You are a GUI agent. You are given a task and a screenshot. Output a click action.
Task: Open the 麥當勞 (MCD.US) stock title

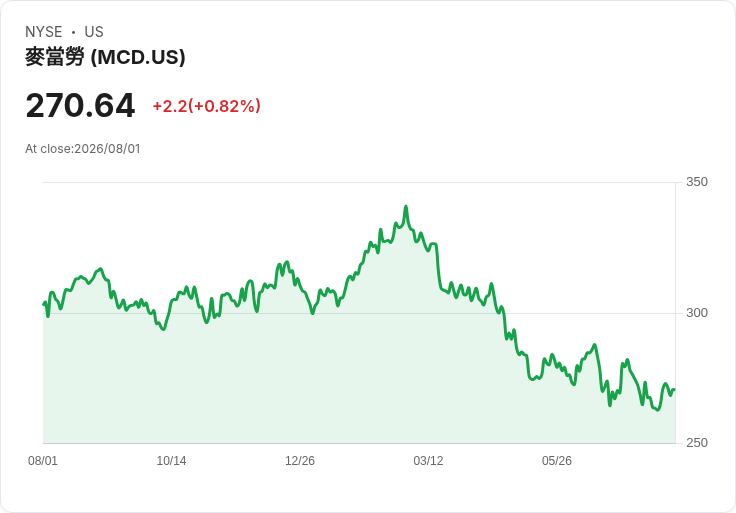click(105, 57)
